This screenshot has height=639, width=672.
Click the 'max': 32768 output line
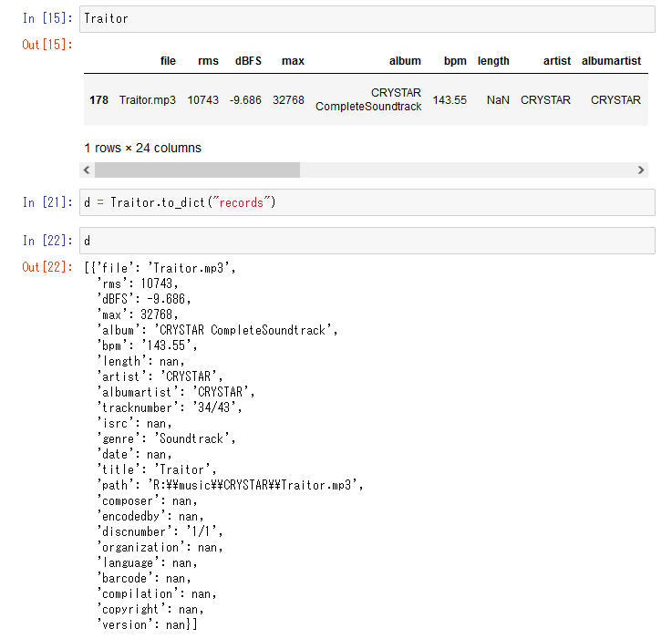137,314
